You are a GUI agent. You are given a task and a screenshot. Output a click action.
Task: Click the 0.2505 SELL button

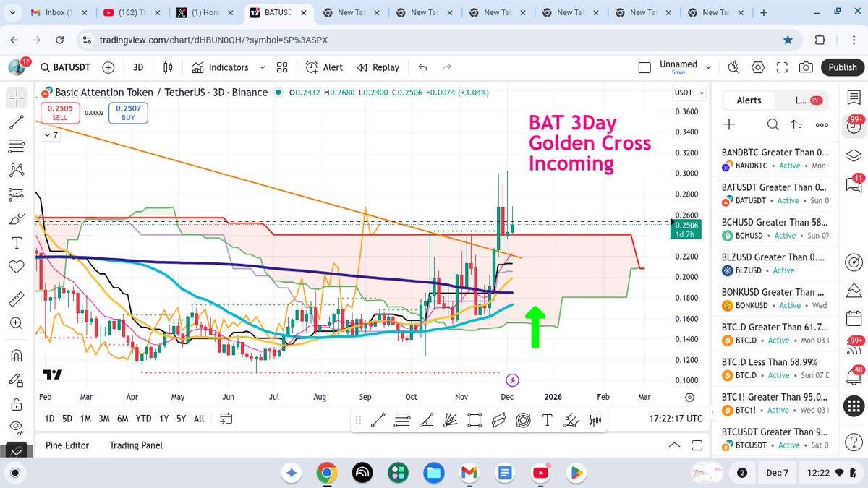59,112
